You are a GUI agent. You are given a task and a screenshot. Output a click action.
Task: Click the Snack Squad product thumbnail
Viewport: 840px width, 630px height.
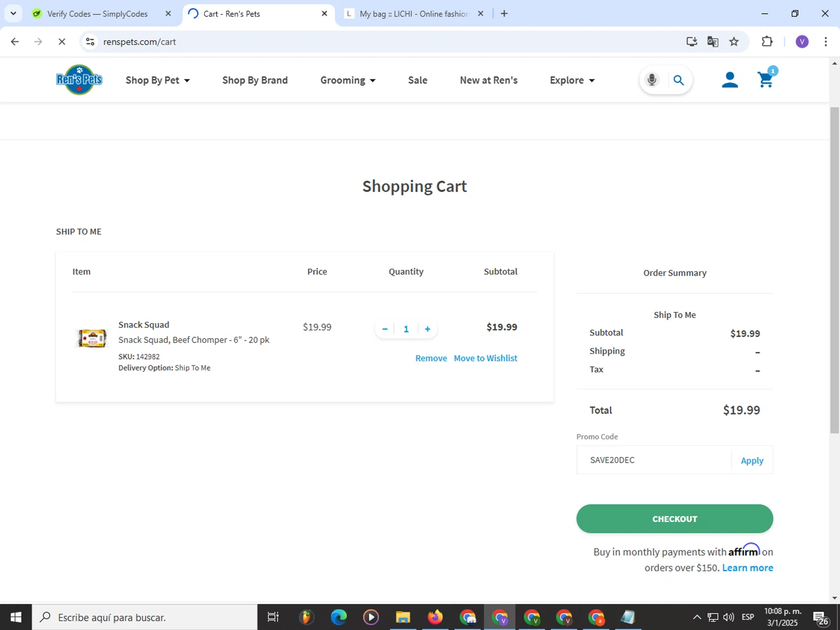pos(92,338)
